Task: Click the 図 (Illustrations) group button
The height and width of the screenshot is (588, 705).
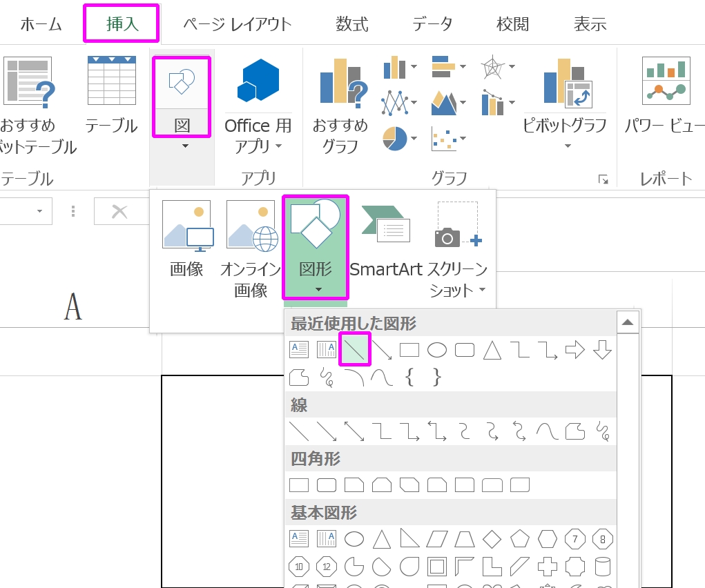Action: pos(181,97)
